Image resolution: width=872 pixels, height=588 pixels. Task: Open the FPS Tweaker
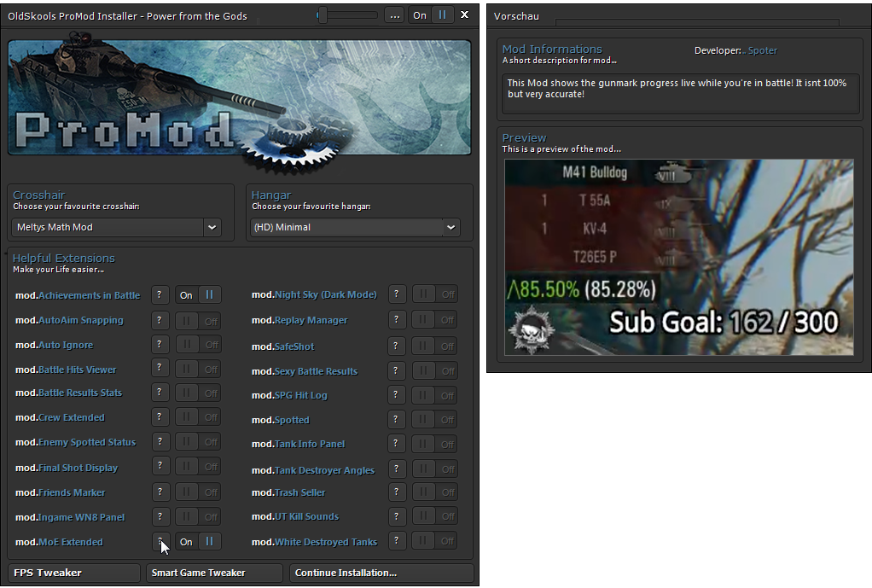[x=74, y=573]
